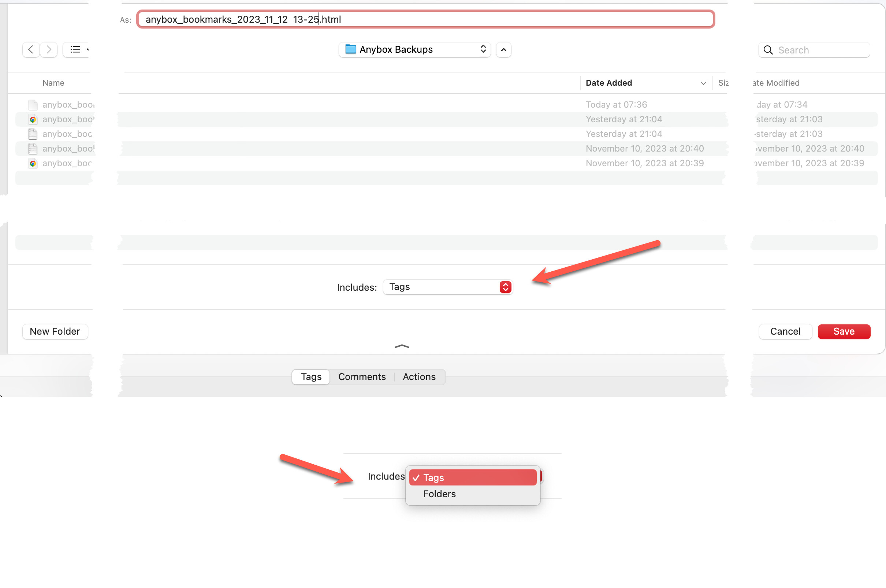Click the New Folder button
Viewport: 886px width, 588px height.
pos(55,331)
